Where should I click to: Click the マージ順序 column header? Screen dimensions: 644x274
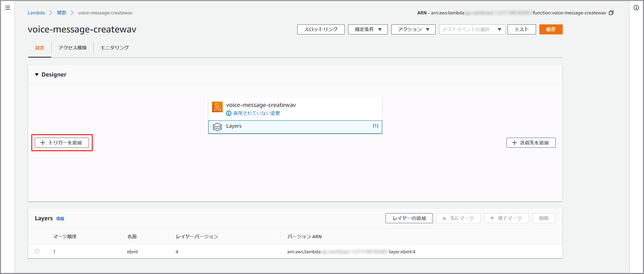65,237
